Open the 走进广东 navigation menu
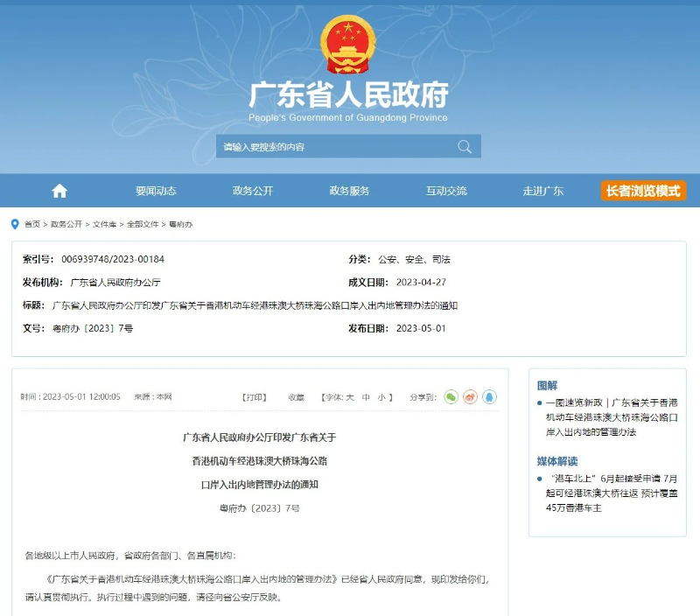Image resolution: width=700 pixels, height=616 pixels. coord(542,191)
